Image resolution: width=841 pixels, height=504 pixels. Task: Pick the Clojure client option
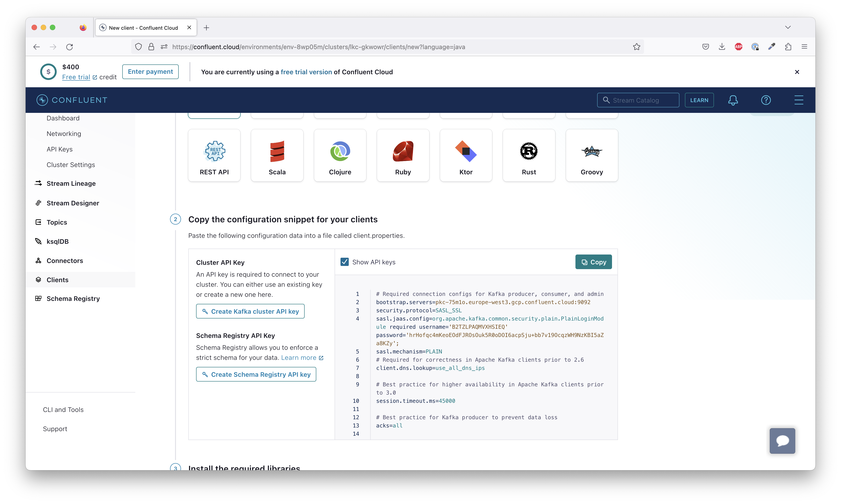point(340,155)
